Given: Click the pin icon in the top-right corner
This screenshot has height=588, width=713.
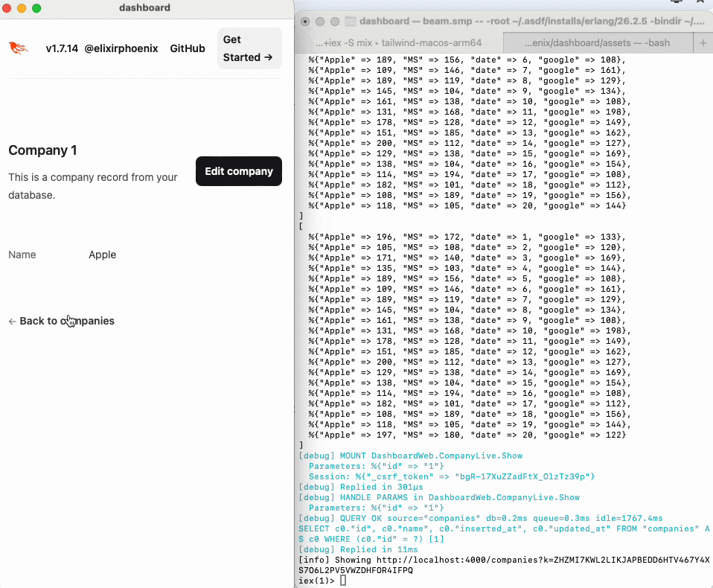Looking at the screenshot, I should pyautogui.click(x=677, y=4).
